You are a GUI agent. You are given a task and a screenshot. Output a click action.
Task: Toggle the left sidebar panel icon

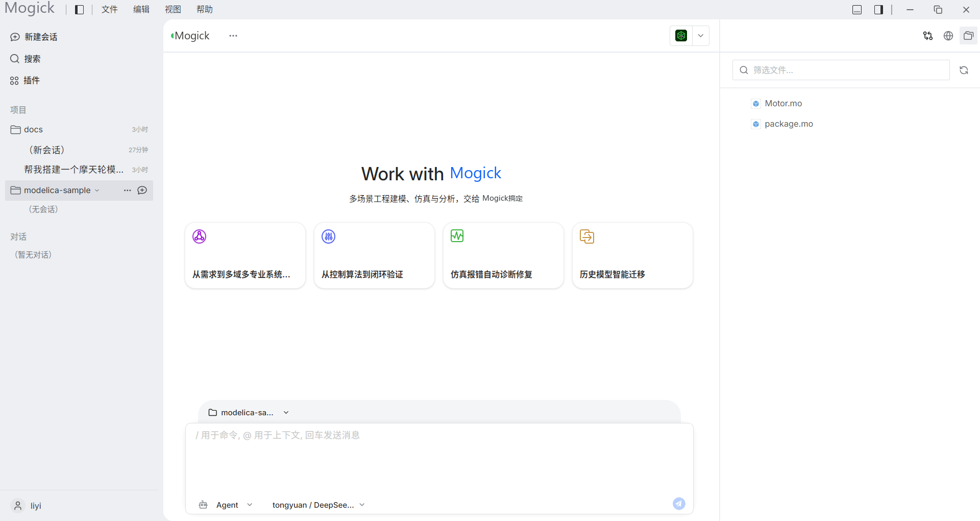coord(79,10)
